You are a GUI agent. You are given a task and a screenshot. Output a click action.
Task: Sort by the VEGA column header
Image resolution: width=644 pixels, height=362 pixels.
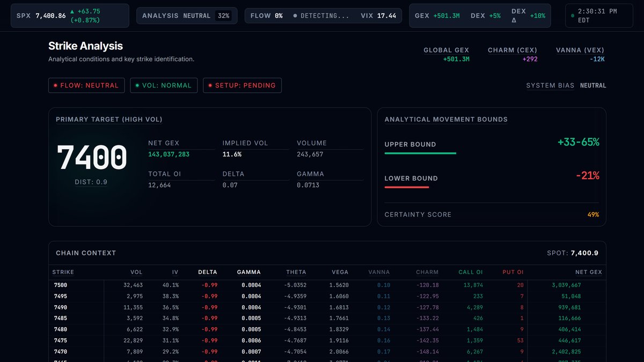340,272
